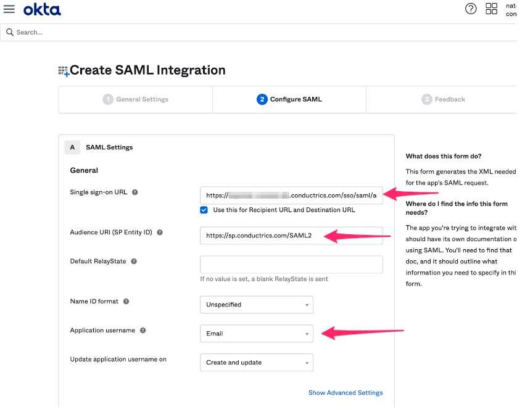
Task: Click the 'Create SAML Integration' title
Action: [x=147, y=70]
